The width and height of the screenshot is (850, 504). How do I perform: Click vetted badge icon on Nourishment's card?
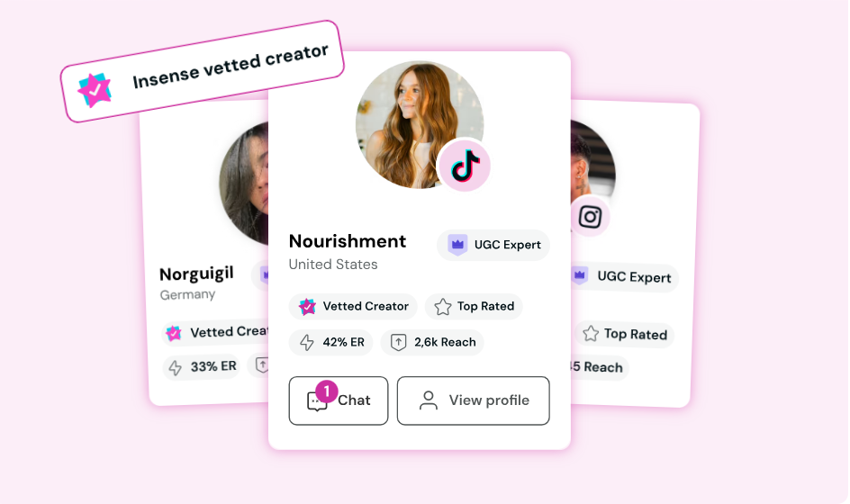click(308, 307)
